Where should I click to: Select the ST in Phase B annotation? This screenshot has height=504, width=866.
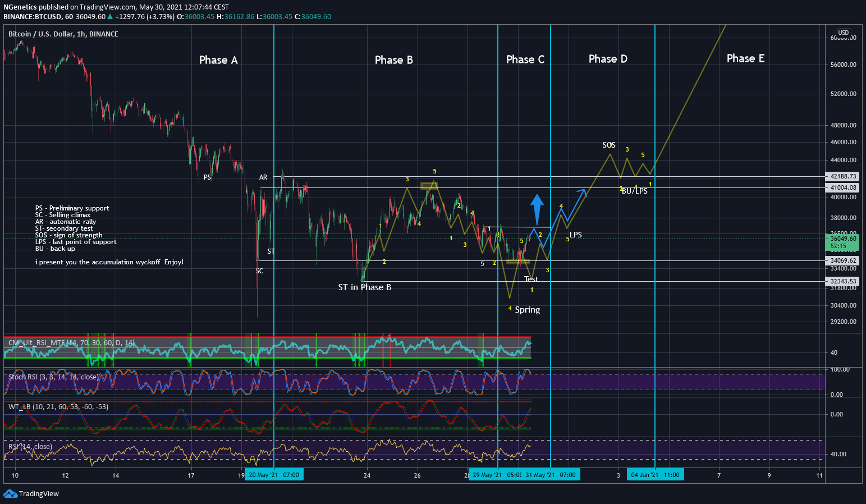click(x=365, y=287)
